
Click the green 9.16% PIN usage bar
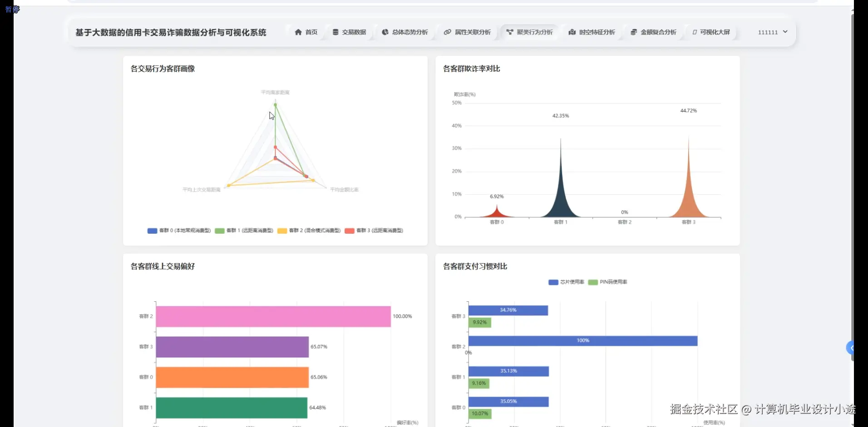(479, 383)
